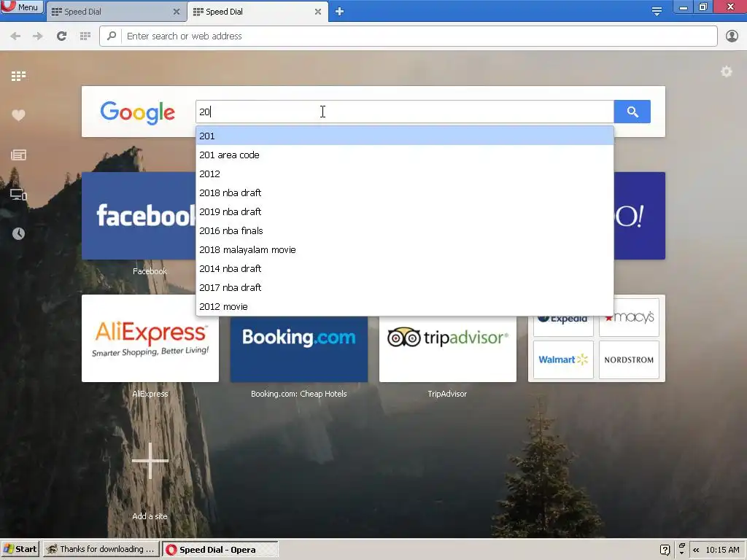Image resolution: width=747 pixels, height=560 pixels.
Task: Click the 10:15 AM clock
Action: coord(723,550)
